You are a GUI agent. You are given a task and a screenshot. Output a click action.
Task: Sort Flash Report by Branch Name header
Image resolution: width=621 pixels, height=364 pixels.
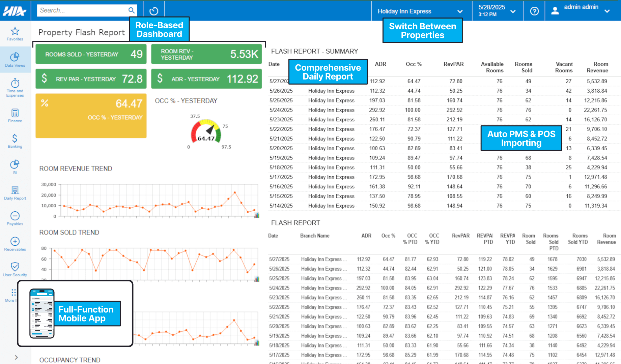tap(315, 236)
